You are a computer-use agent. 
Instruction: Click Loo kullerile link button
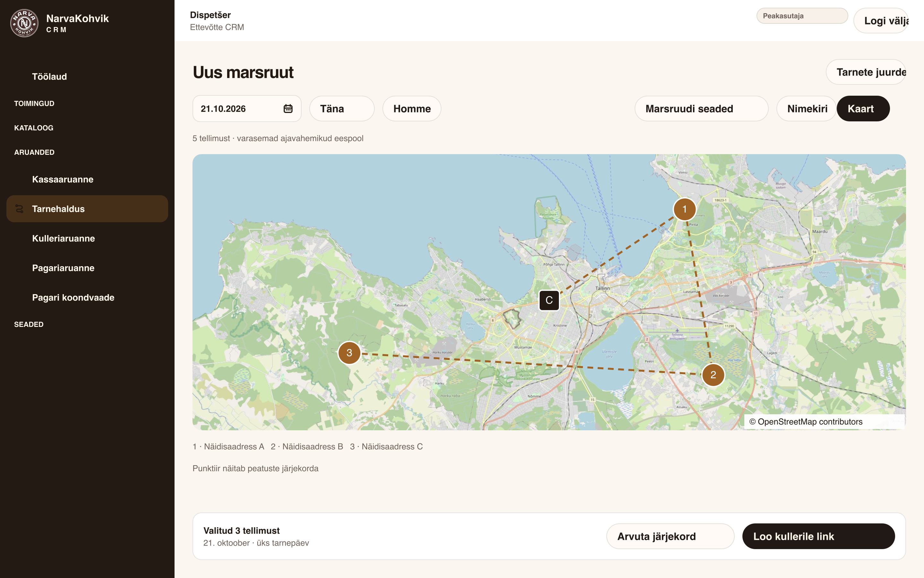coord(818,536)
